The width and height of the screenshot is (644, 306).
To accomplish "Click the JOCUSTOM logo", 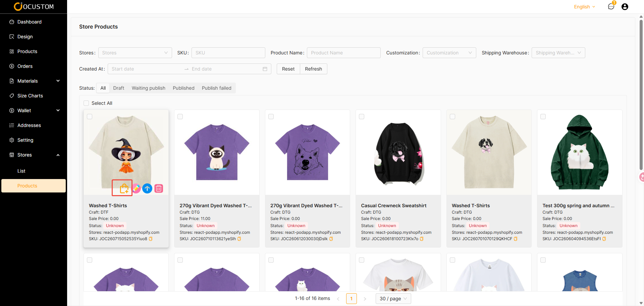I will tap(34, 6).
